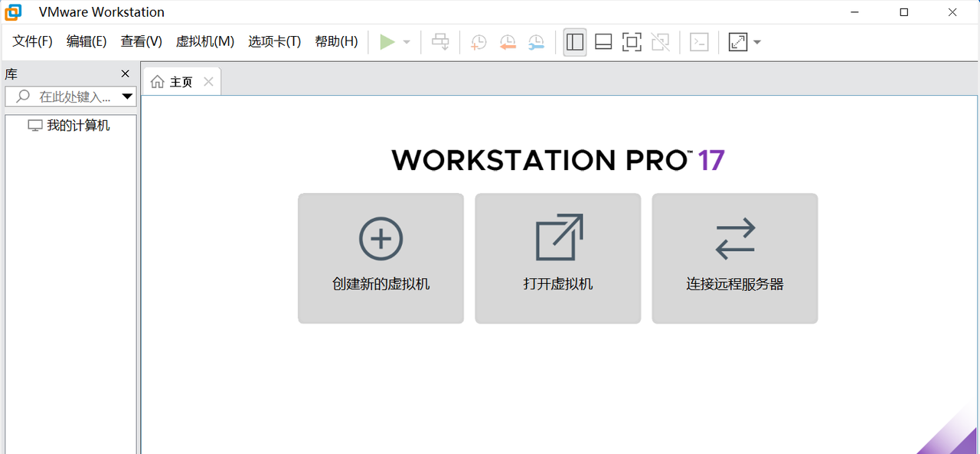Screen dimensions: 980x454
Task: Select the Take Snapshot icon
Action: pos(478,42)
